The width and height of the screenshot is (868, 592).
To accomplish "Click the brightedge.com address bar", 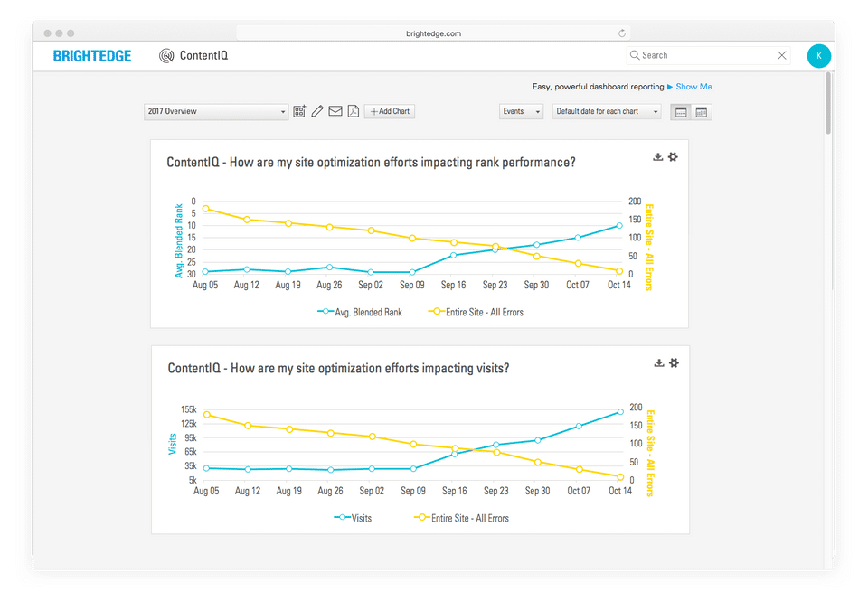I will 433,33.
